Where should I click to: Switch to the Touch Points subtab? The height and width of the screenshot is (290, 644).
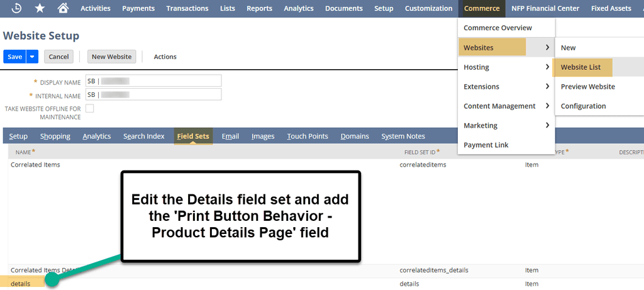coord(308,136)
